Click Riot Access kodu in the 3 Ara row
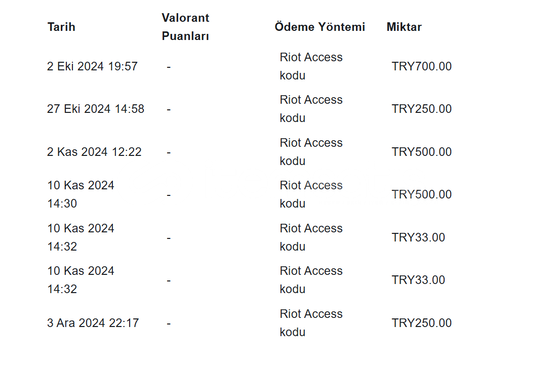This screenshot has height=366, width=555. click(x=311, y=323)
